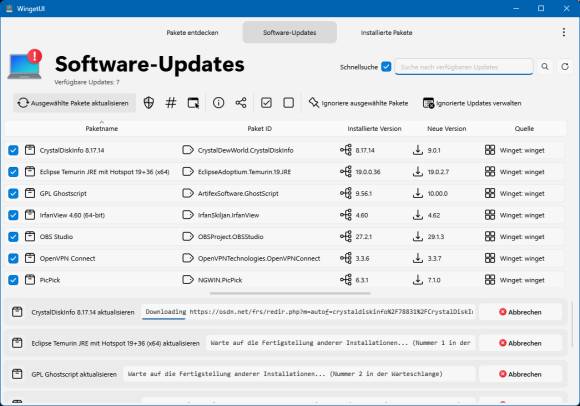This screenshot has height=406, width=580.
Task: Sort by Paketname column header
Action: [x=101, y=128]
